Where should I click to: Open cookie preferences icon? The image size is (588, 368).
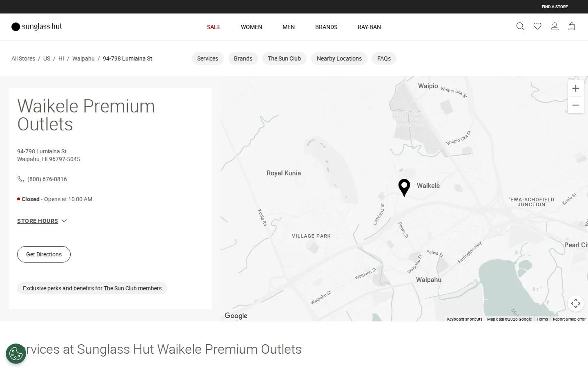point(16,354)
